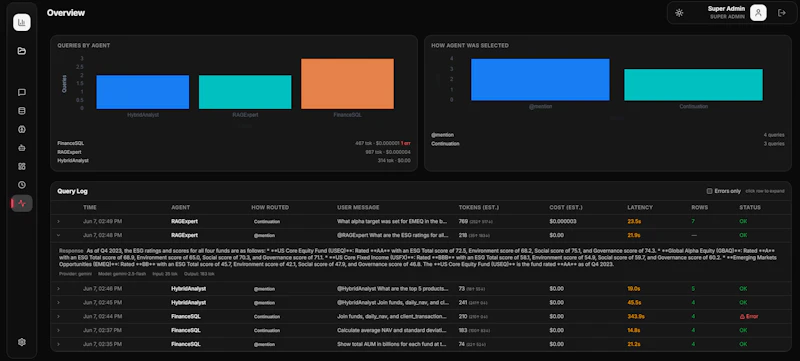Screen dimensions: 800x361
Task: Click the ROWS column header
Action: (x=698, y=208)
